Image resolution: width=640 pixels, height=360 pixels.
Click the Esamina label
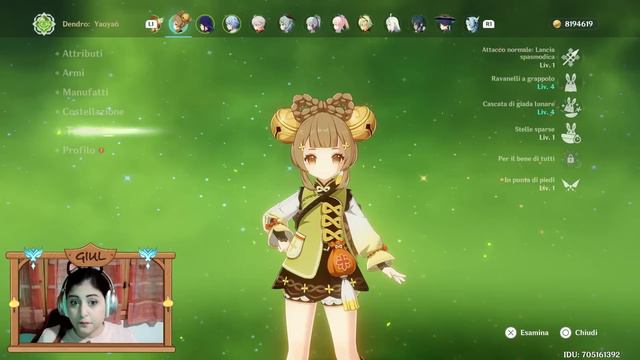(x=534, y=333)
